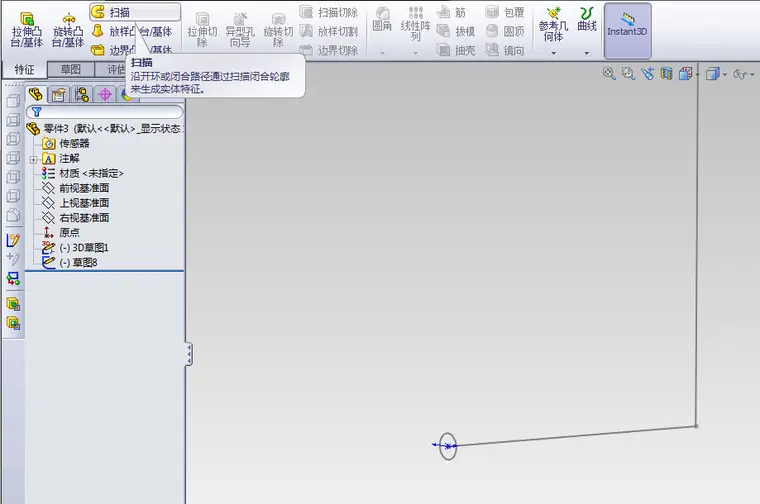Expand the 线性阵列 pattern dropdown arrow
Screen dimensions: 760x504
tap(415, 53)
